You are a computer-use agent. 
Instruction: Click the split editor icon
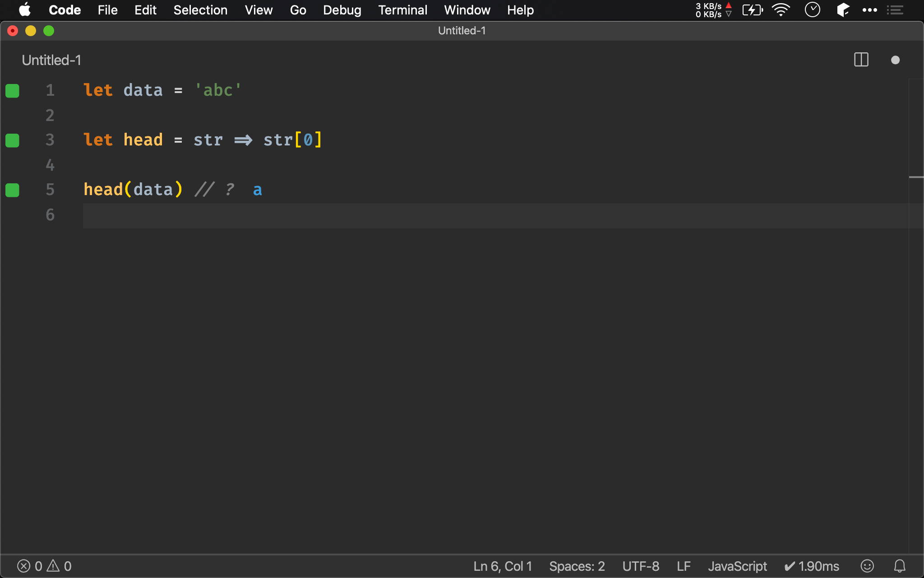tap(861, 60)
